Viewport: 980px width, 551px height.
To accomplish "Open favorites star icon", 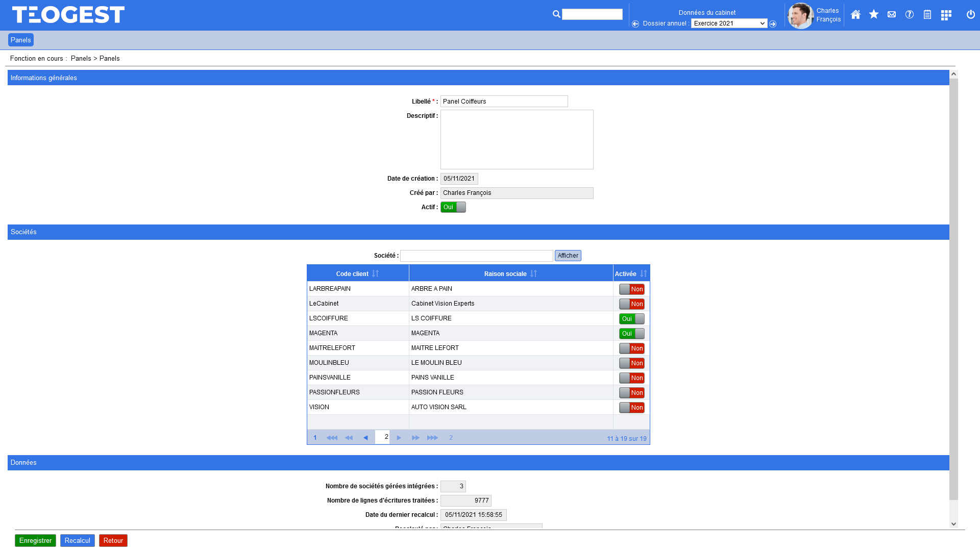I will pyautogui.click(x=873, y=15).
